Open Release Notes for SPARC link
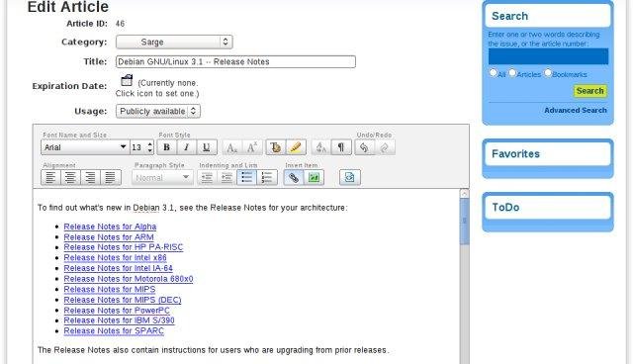Screen dimensions: 633x364 pyautogui.click(x=114, y=331)
